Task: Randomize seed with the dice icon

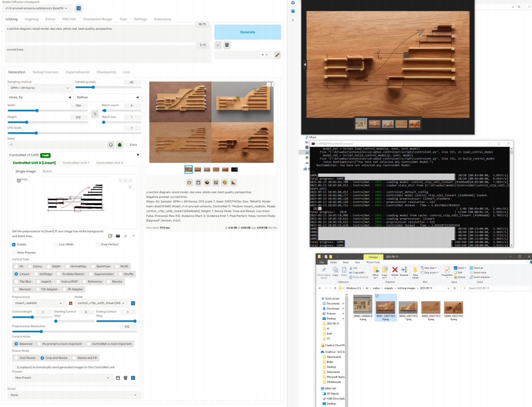Action: click(111, 144)
